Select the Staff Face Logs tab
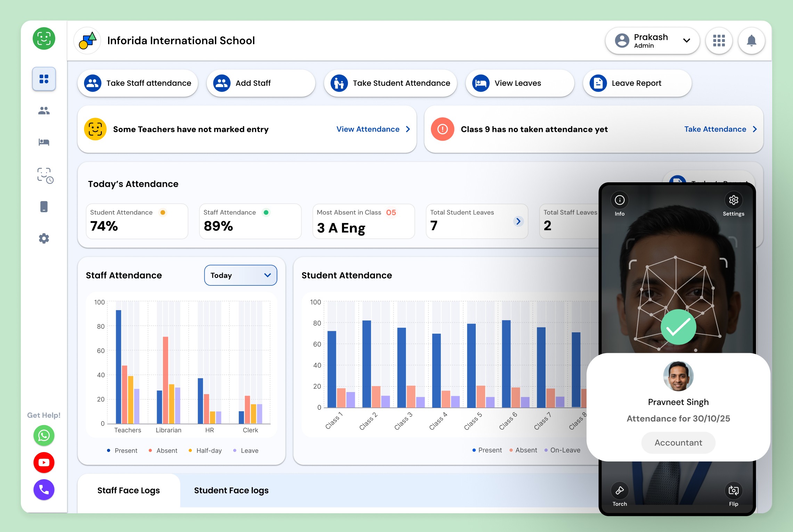Viewport: 793px width, 532px height. click(129, 490)
